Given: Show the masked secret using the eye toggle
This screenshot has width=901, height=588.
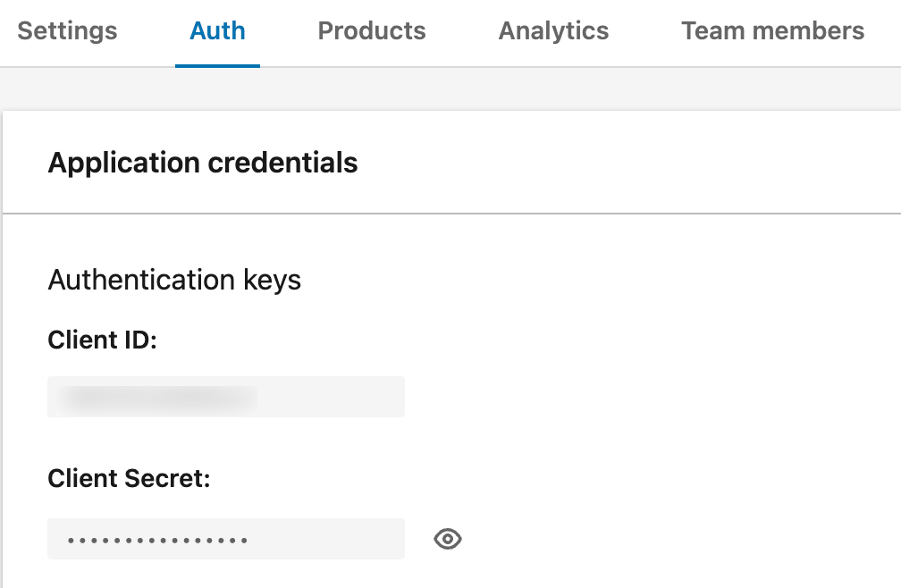Looking at the screenshot, I should [448, 539].
